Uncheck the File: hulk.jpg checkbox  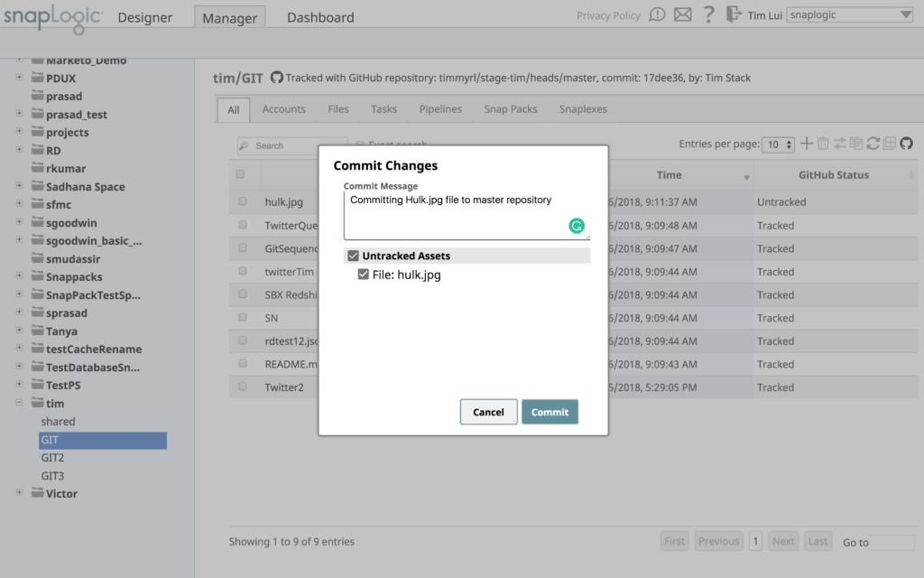tap(364, 273)
